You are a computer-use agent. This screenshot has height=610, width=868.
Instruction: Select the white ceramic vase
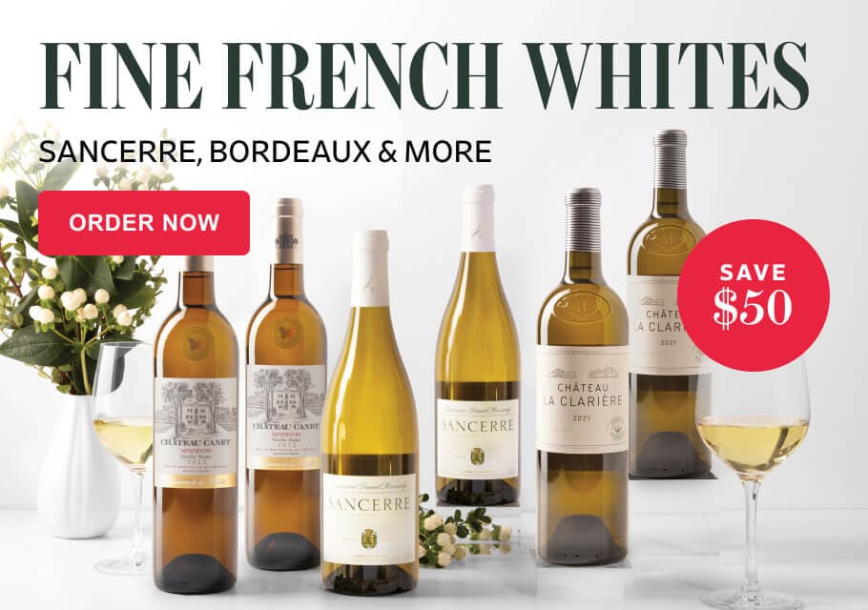[77, 467]
